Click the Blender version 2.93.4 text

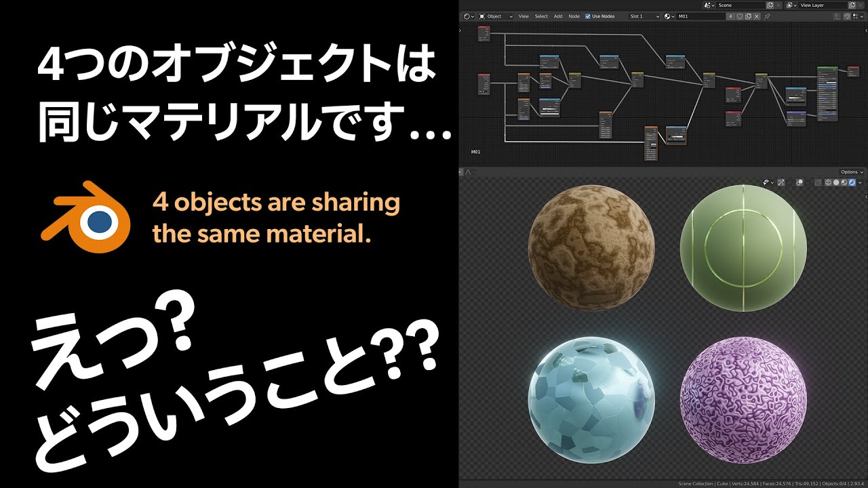pyautogui.click(x=856, y=483)
